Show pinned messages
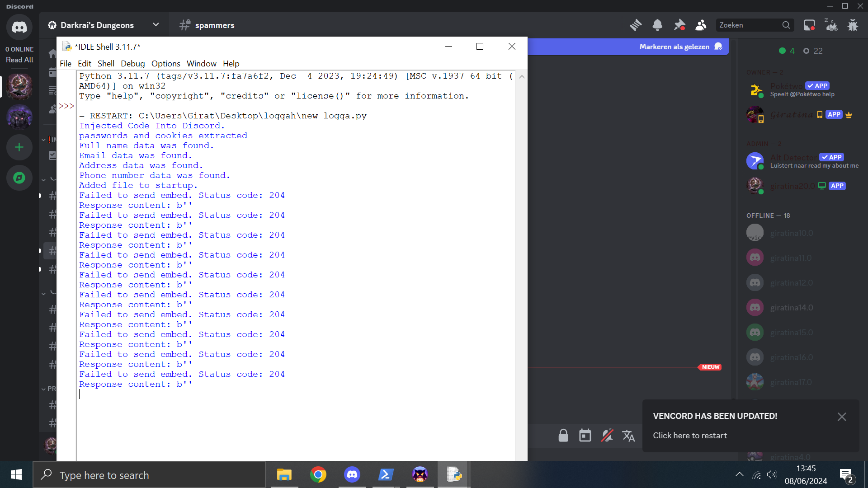The height and width of the screenshot is (488, 868). (x=679, y=25)
